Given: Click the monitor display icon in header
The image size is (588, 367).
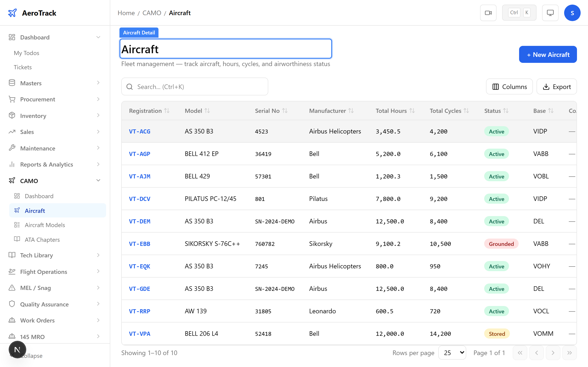Looking at the screenshot, I should pos(550,13).
